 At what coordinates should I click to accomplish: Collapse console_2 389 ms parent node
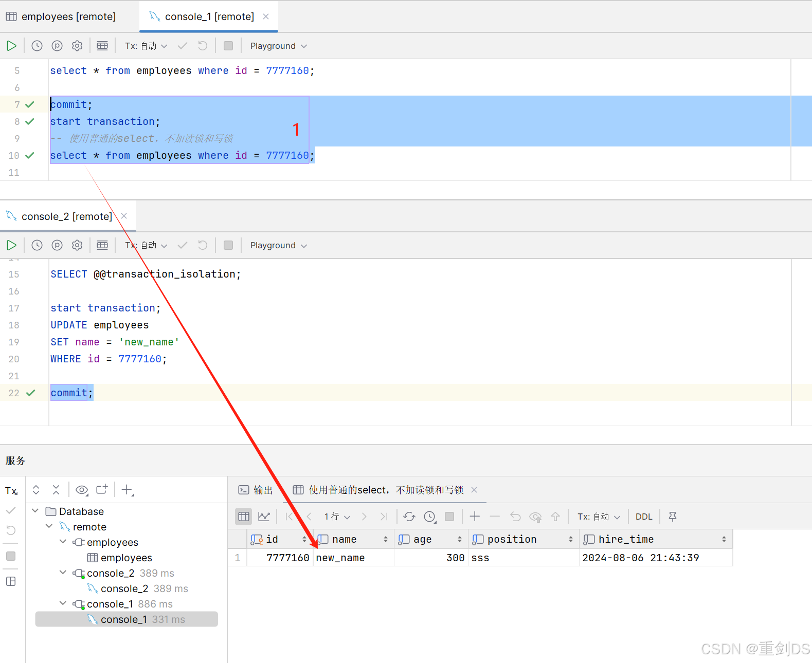63,573
